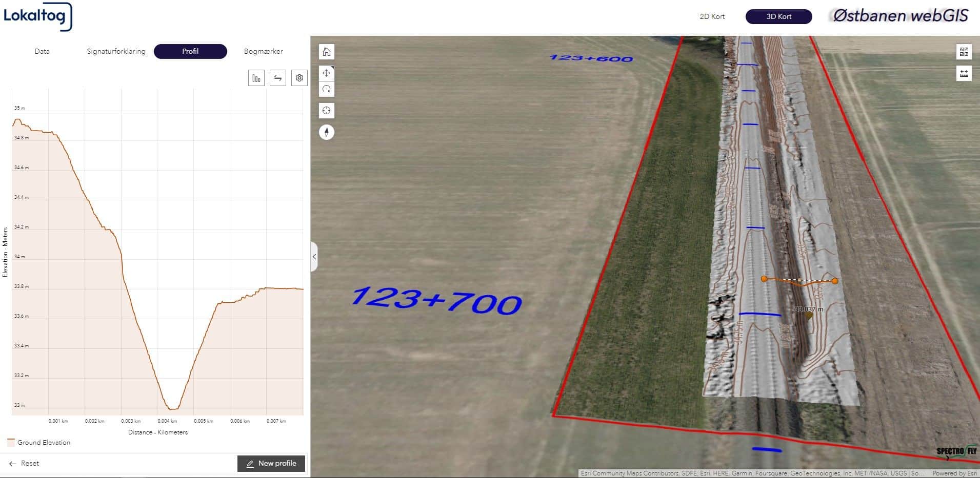The image size is (980, 478).
Task: Open the Bogmærker tab
Action: point(263,51)
